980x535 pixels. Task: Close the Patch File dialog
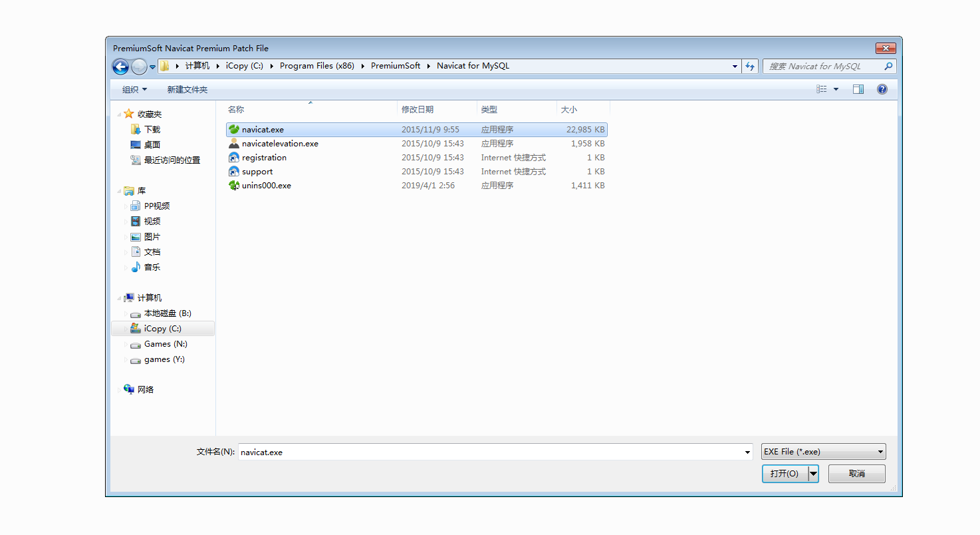886,48
